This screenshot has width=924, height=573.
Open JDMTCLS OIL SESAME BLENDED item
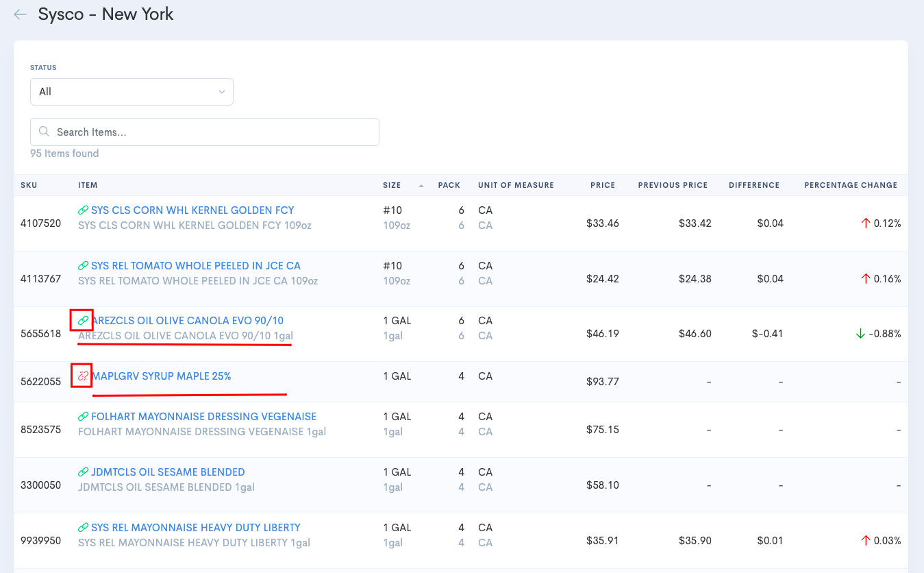point(168,472)
